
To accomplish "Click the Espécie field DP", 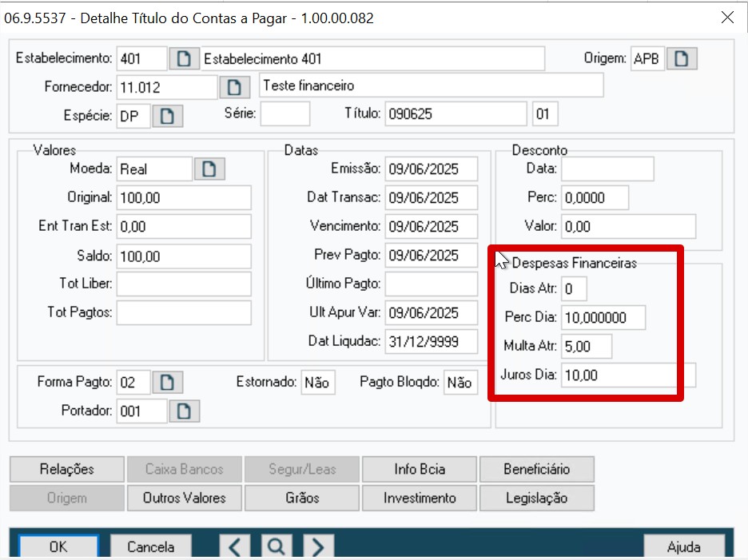I will [133, 116].
